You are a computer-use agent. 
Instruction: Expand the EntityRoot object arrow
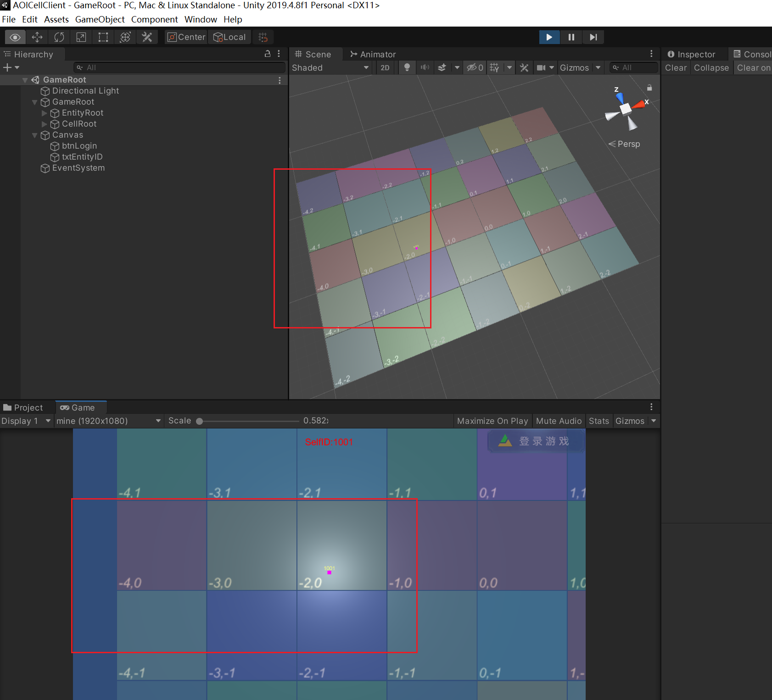pyautogui.click(x=45, y=113)
